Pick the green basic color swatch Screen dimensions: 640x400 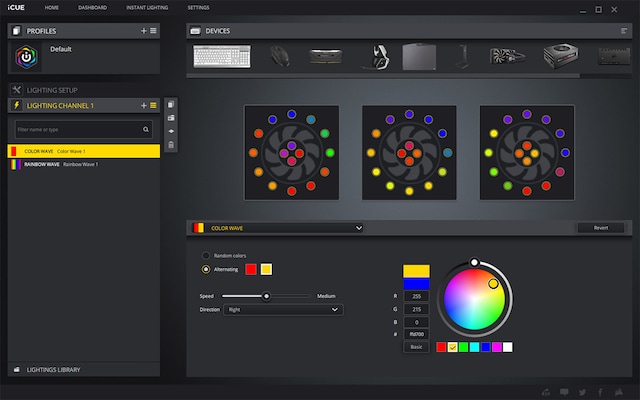coord(464,347)
